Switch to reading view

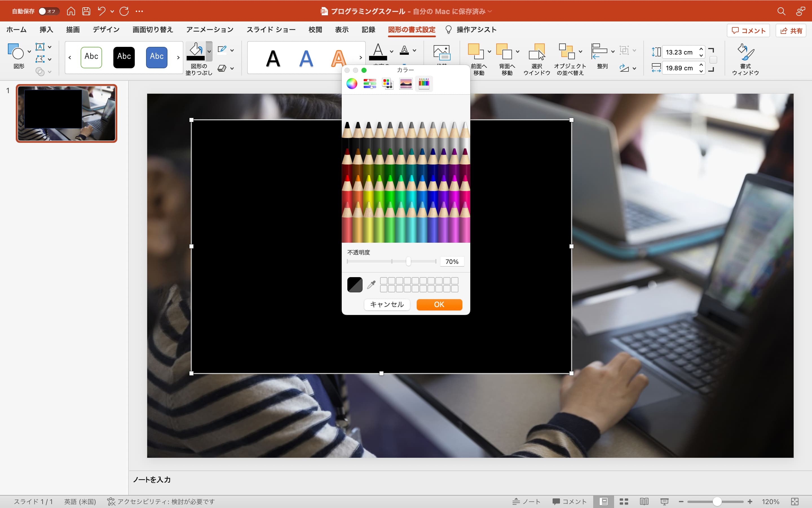(644, 501)
